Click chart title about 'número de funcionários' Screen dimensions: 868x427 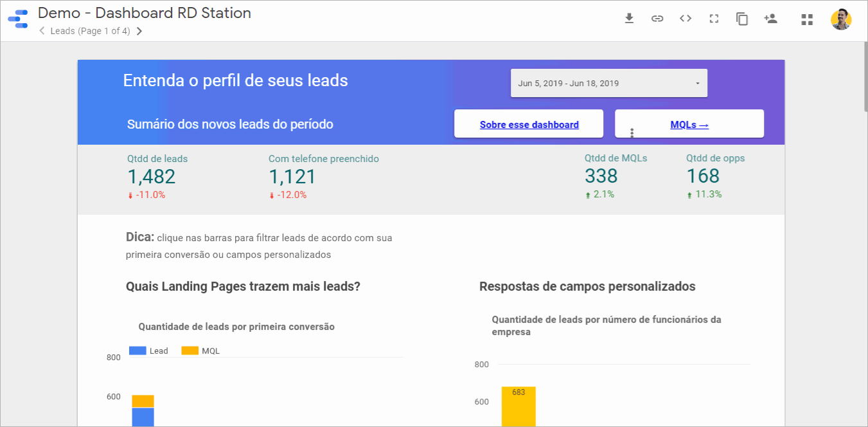pyautogui.click(x=607, y=325)
